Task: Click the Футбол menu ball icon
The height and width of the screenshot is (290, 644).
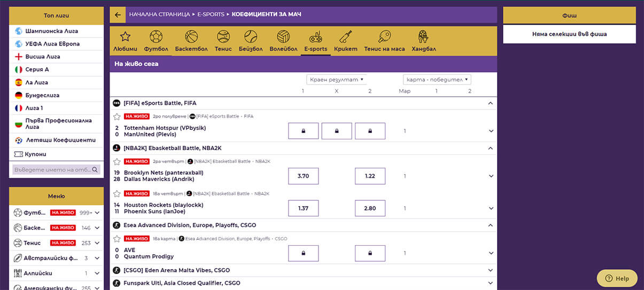Action: pyautogui.click(x=18, y=213)
